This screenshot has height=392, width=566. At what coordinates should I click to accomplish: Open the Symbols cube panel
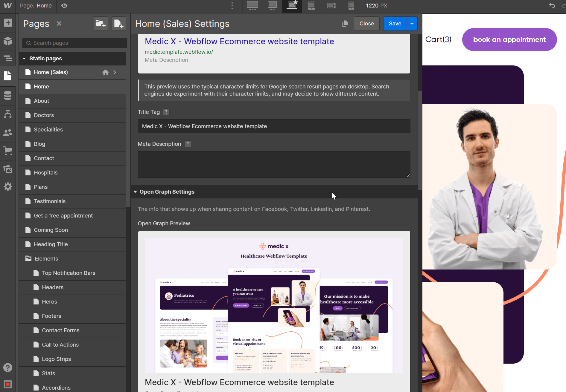pos(8,41)
